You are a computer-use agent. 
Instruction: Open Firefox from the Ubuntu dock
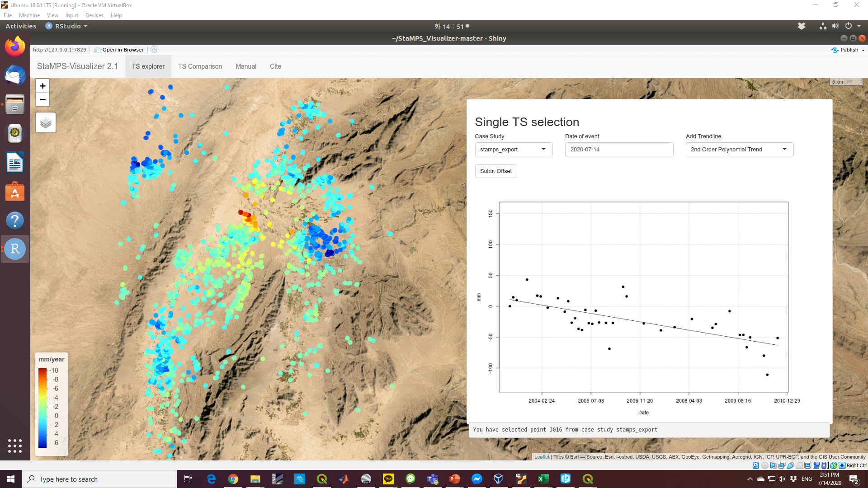[15, 47]
